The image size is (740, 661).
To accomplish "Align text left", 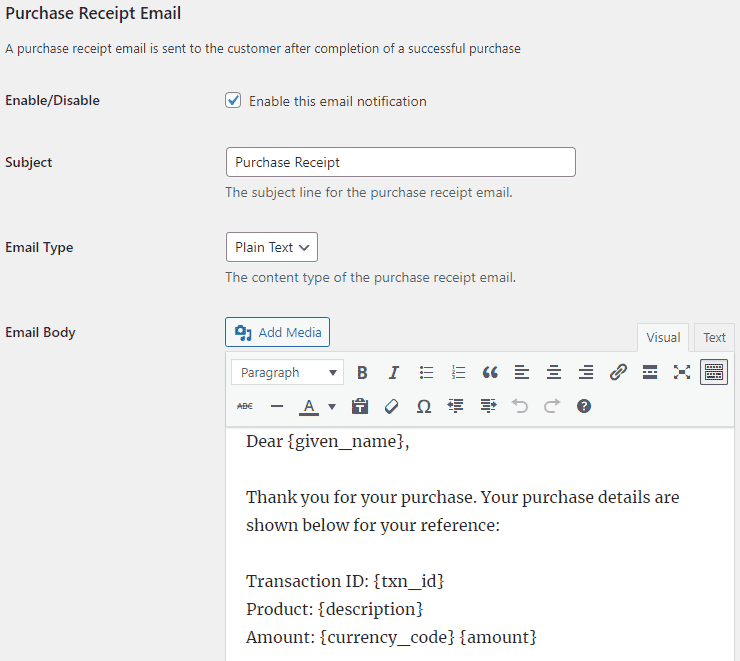I will 521,373.
